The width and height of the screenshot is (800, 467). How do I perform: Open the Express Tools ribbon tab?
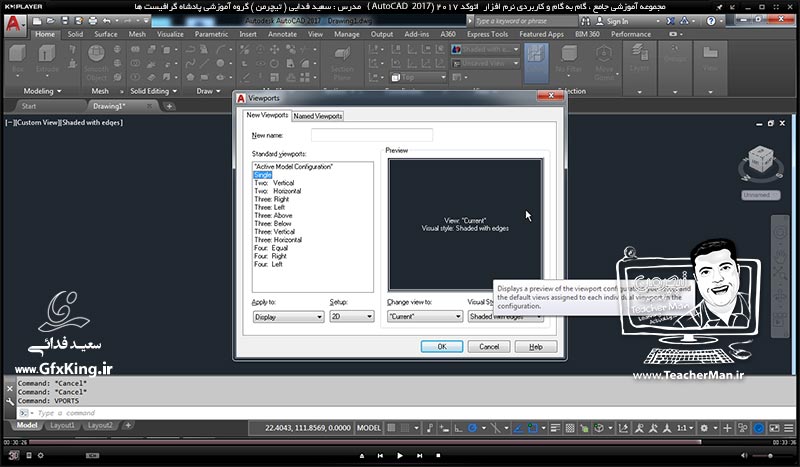487,34
